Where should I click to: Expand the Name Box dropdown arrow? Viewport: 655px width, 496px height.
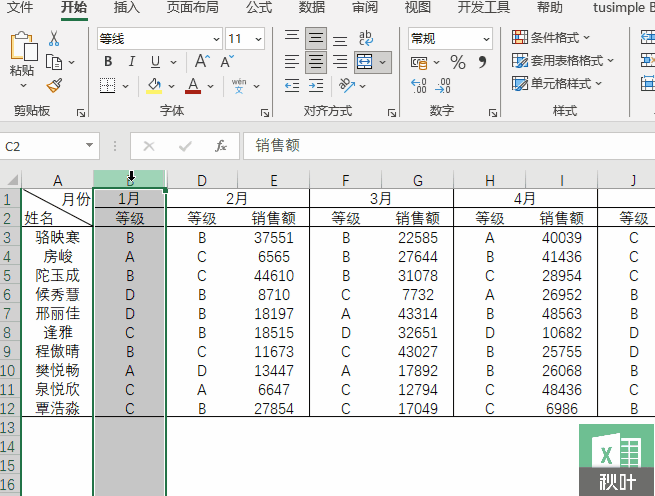(89, 145)
